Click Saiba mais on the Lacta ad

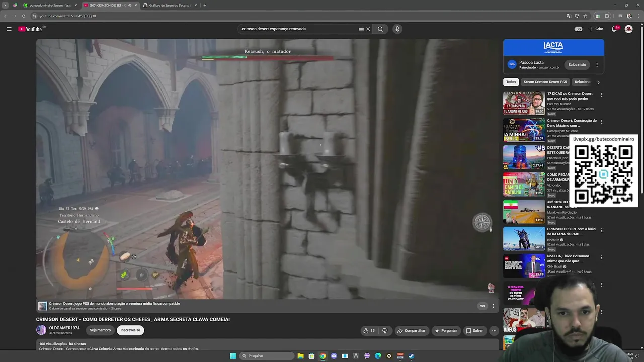[x=577, y=65]
